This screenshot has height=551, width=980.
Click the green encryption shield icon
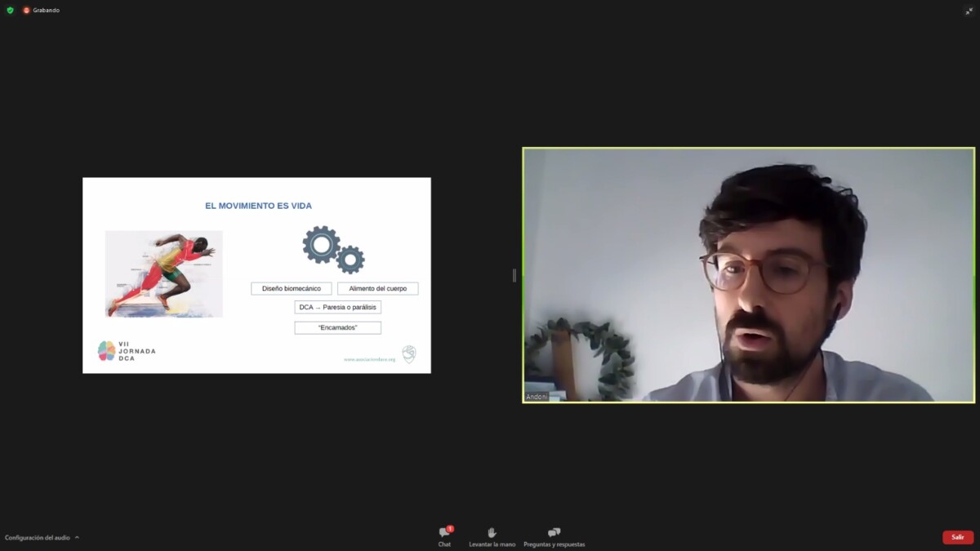click(x=10, y=10)
